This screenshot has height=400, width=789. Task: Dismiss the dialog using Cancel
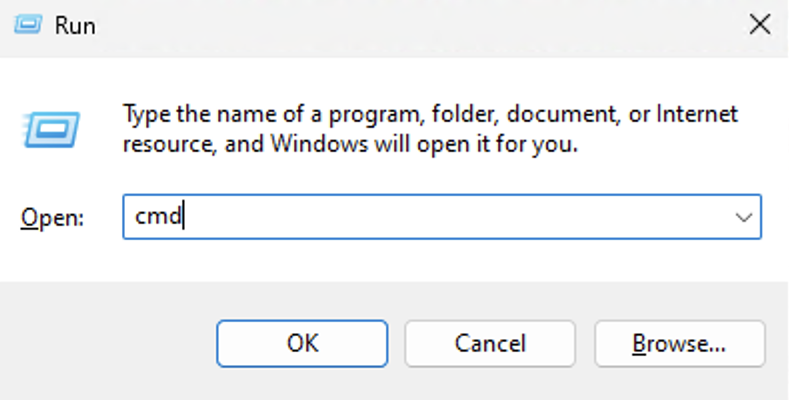click(490, 344)
